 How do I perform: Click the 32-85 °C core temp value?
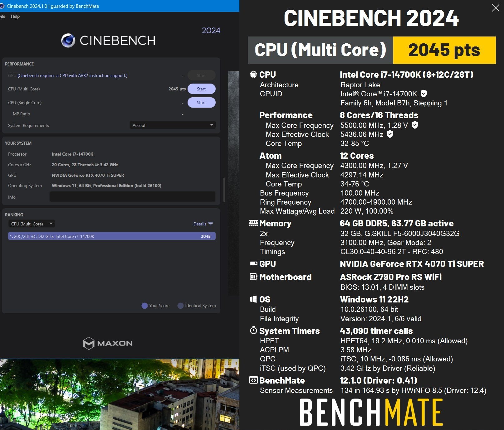(x=355, y=143)
